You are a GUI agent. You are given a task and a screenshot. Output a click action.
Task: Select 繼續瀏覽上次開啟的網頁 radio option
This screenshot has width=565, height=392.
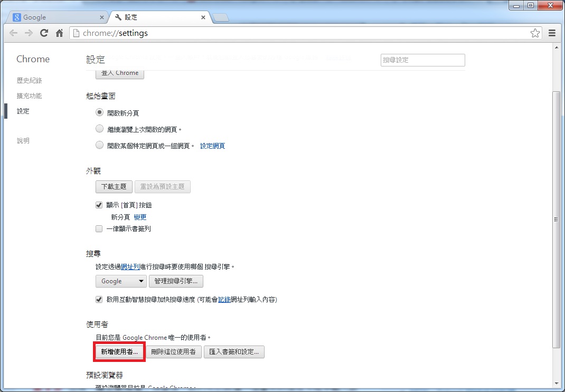99,128
